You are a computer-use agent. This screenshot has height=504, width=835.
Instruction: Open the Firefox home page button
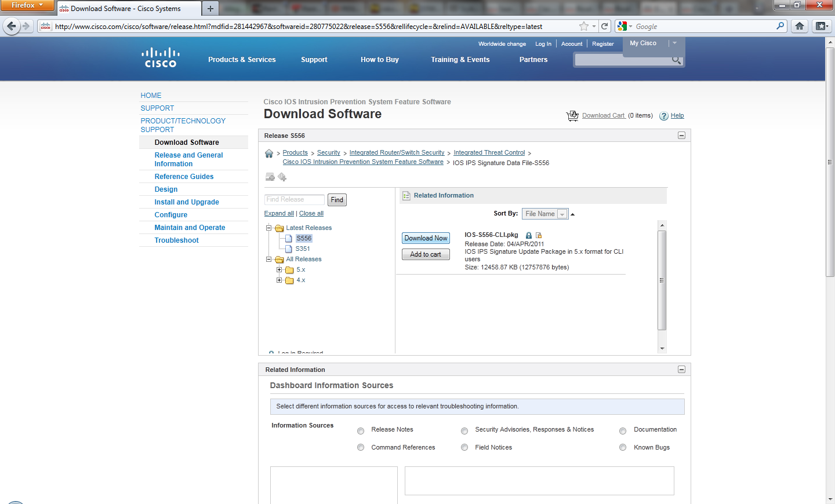[800, 26]
